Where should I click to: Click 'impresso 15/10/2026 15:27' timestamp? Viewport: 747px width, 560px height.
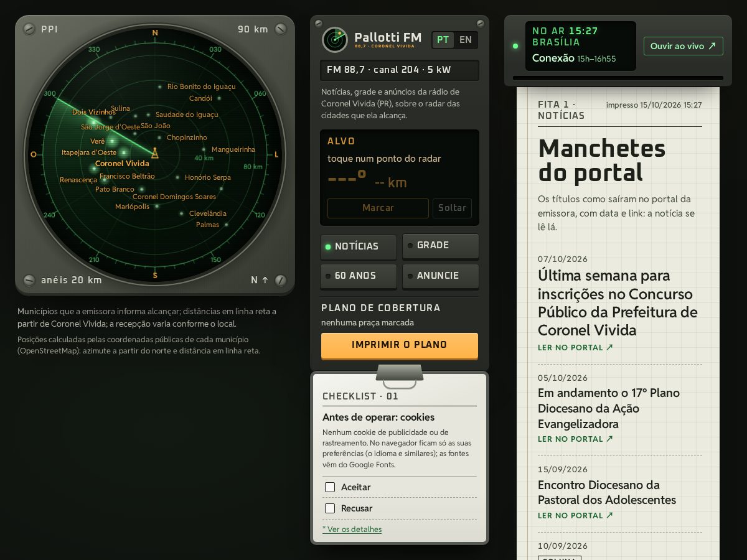point(654,105)
